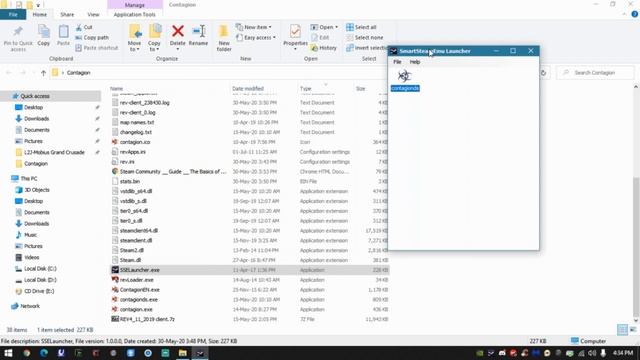Open the Easy access dropdown
This screenshot has height=360, width=640.
(256, 38)
